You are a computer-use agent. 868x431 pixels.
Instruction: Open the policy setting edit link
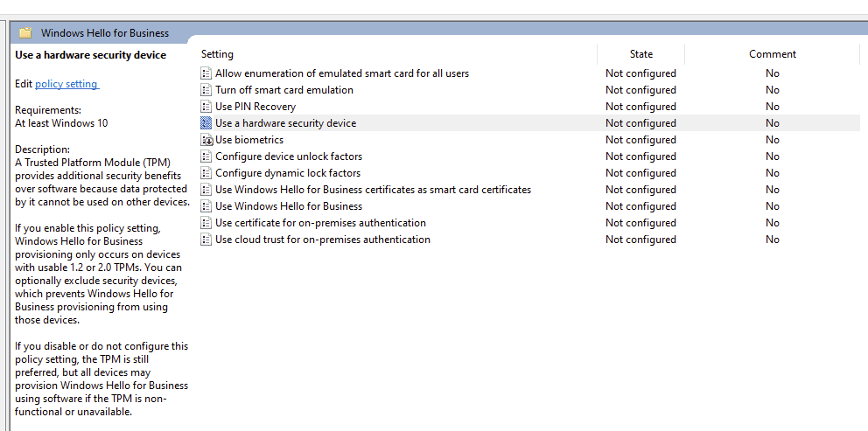click(x=66, y=84)
